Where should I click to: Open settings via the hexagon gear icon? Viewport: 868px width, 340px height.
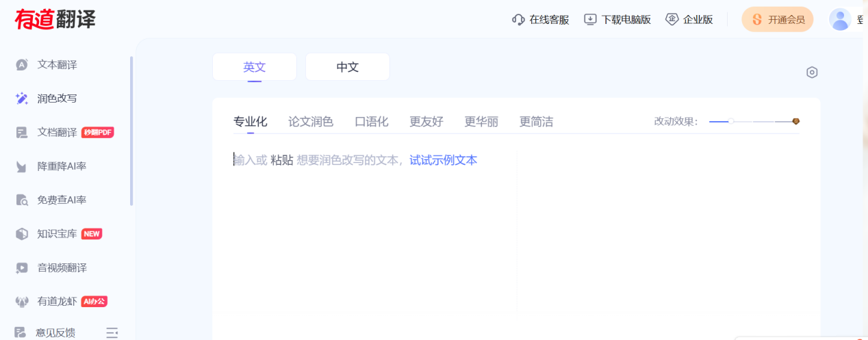(x=812, y=73)
